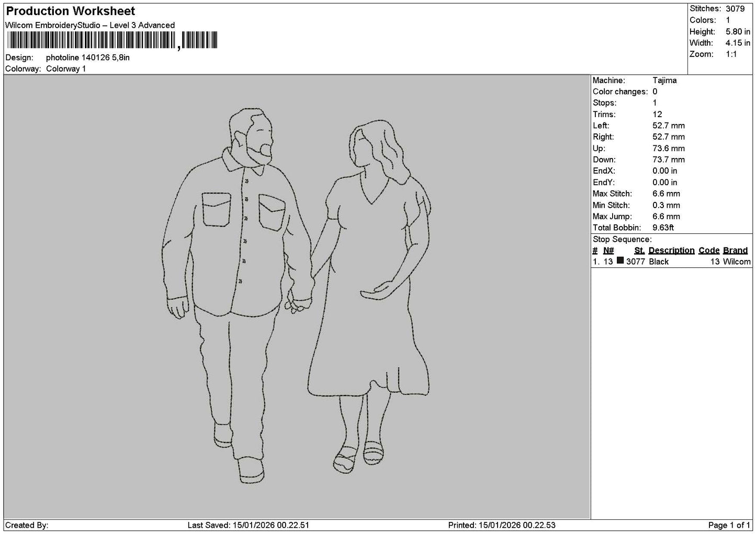Click the Min Stitch value '0.3 mm'
The height and width of the screenshot is (534, 756).
(x=666, y=206)
